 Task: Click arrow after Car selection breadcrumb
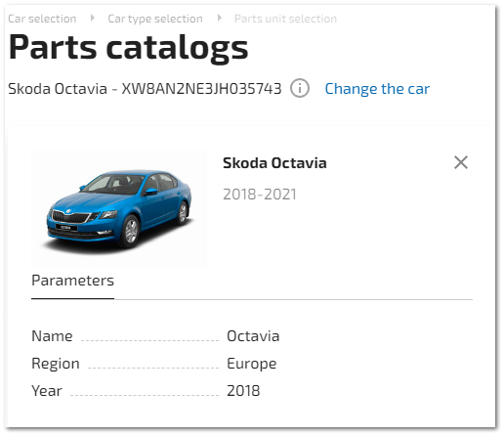(x=93, y=18)
